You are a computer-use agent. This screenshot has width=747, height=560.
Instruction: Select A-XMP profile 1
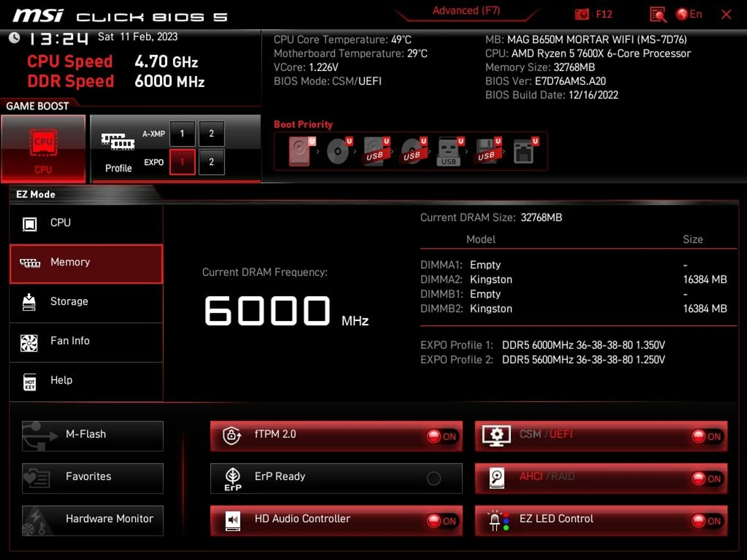pyautogui.click(x=182, y=133)
